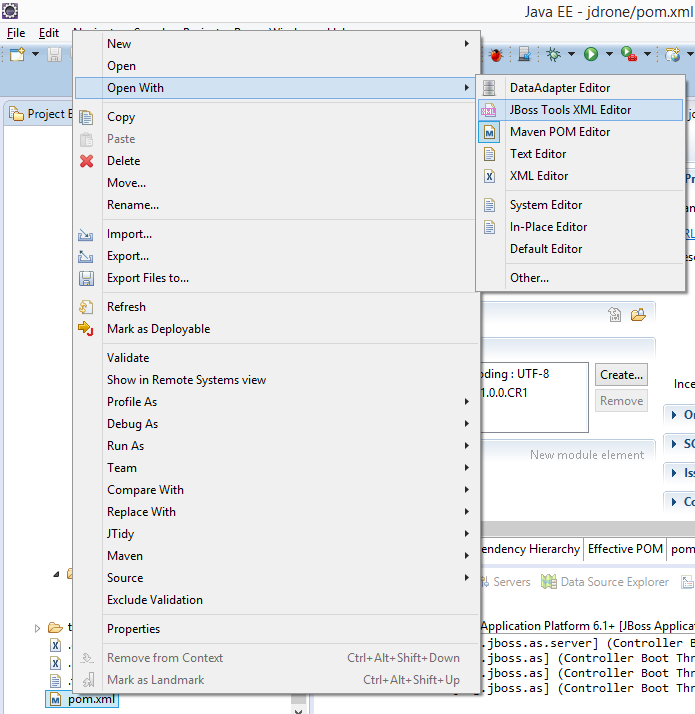Screen dimensions: 695x714
Task: Select System Editor in submenu
Action: click(x=580, y=205)
